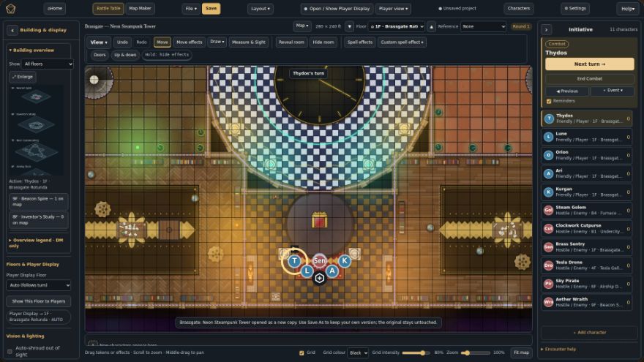The image size is (644, 362).
Task: Open the Reference dropdown
Action: click(483, 26)
